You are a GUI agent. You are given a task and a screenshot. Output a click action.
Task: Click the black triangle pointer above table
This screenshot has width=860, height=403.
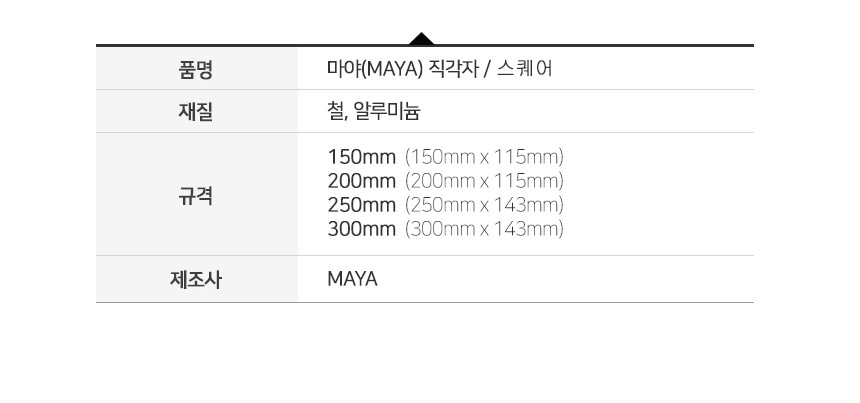pos(421,38)
